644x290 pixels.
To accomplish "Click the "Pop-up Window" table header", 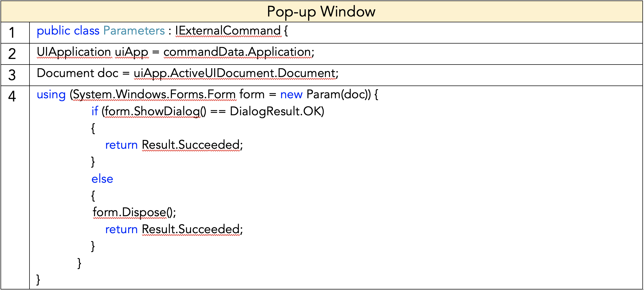I will [321, 12].
